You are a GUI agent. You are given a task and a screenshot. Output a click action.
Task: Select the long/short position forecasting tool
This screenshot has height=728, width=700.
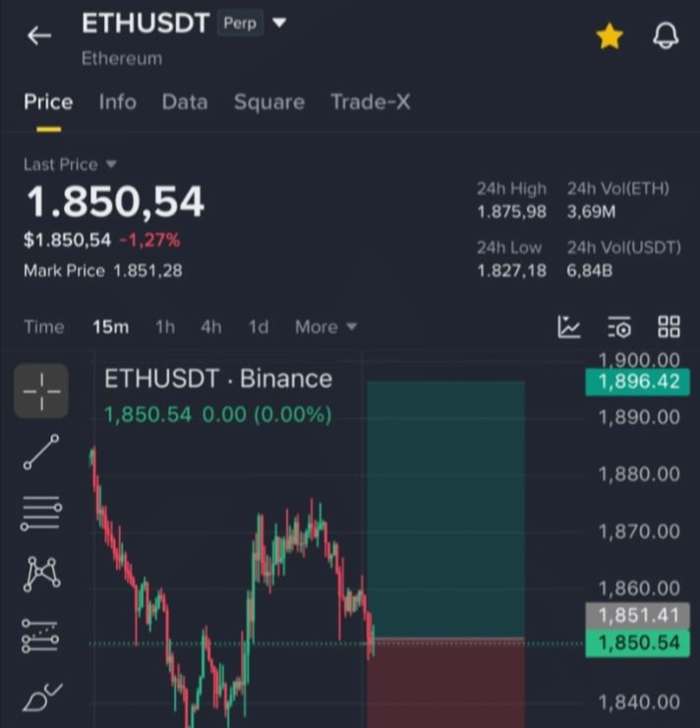(40, 636)
